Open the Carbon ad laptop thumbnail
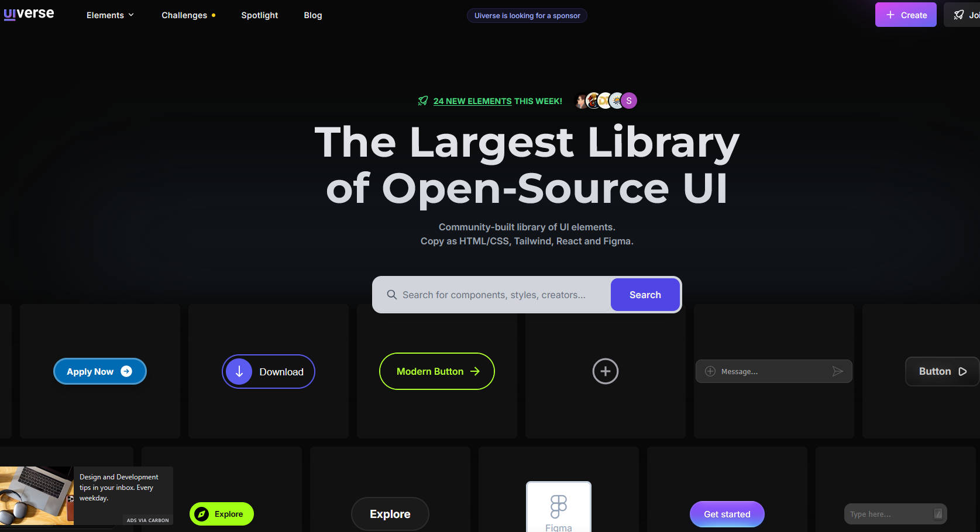 (x=36, y=496)
